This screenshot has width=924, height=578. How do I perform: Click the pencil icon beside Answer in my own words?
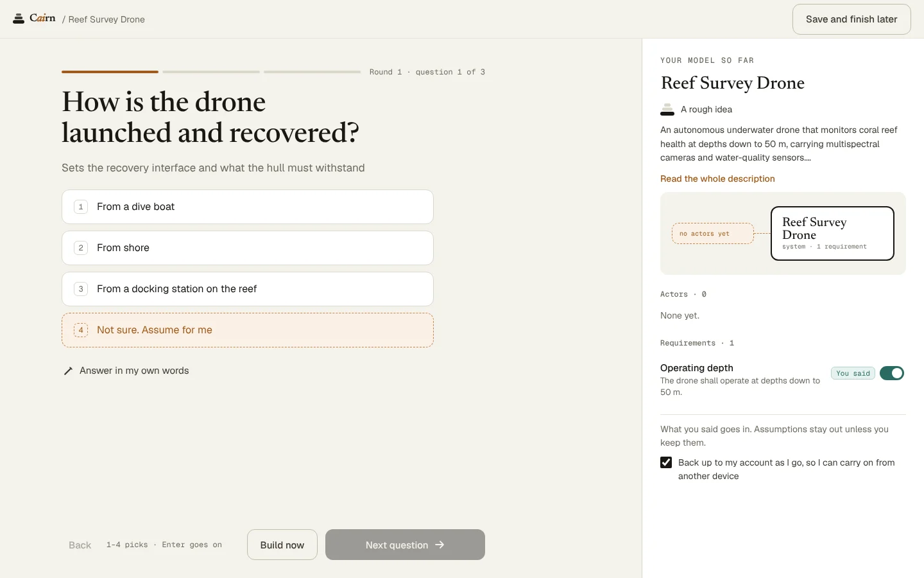pyautogui.click(x=68, y=371)
